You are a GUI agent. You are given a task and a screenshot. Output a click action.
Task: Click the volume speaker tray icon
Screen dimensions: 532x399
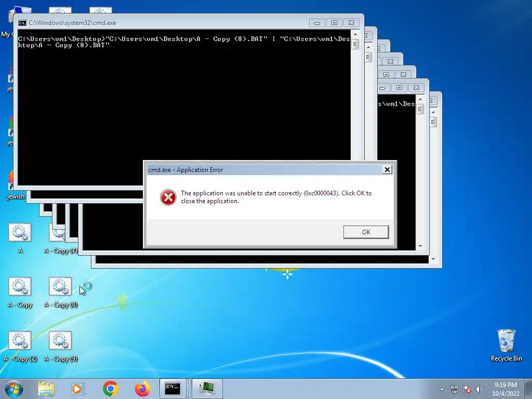pos(480,389)
